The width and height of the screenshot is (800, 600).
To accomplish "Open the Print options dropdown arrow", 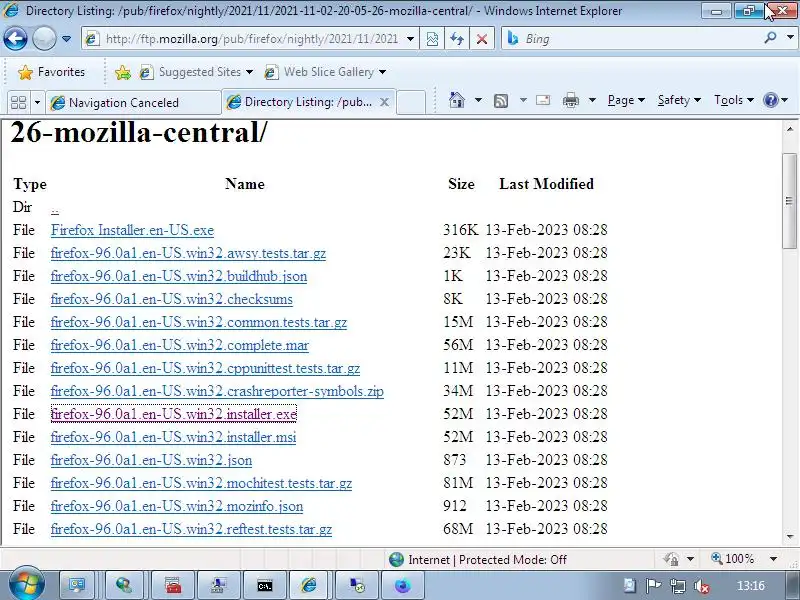I will pyautogui.click(x=592, y=100).
